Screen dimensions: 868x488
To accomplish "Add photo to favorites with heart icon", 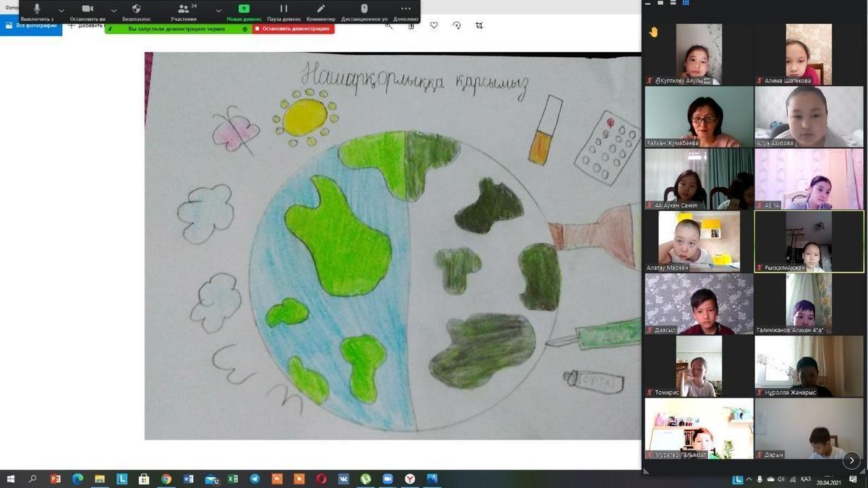I will [434, 25].
